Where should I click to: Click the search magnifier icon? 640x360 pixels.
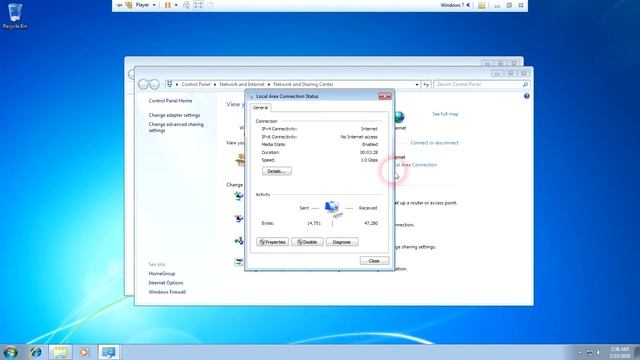point(525,84)
